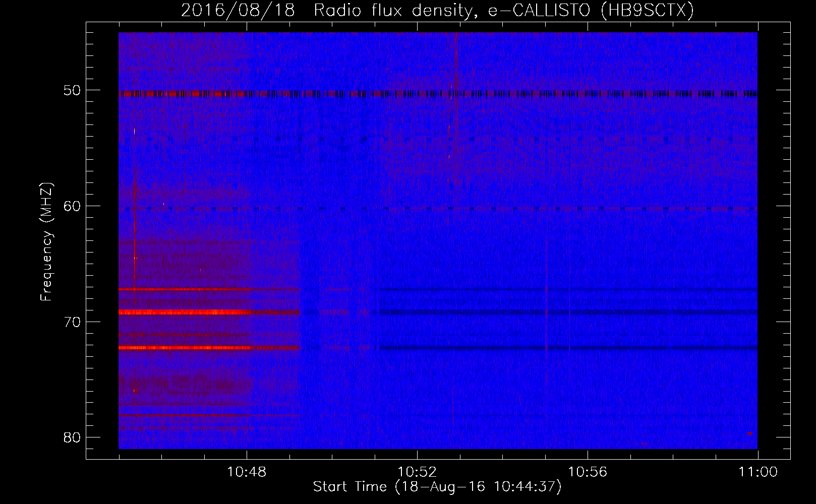Click the frequency tick label "60"
Viewport: 816px width, 504px height.
72,206
